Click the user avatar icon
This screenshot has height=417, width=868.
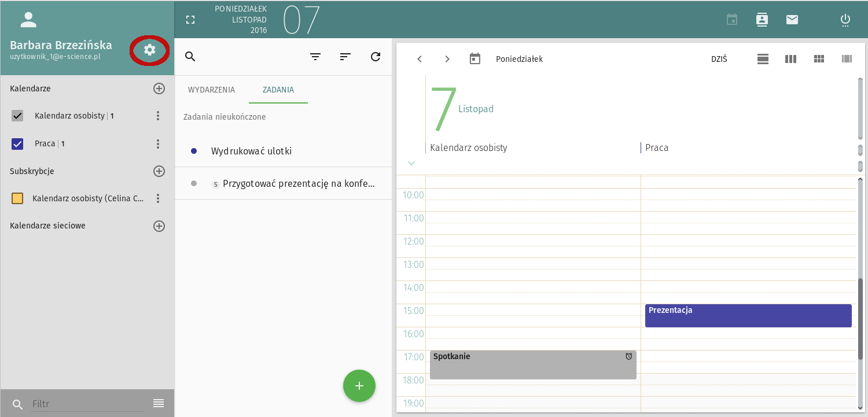point(28,20)
